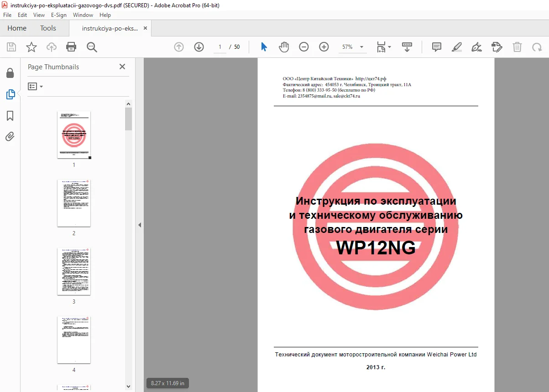The width and height of the screenshot is (549, 392).
Task: Select the Highlight text tool
Action: click(457, 47)
